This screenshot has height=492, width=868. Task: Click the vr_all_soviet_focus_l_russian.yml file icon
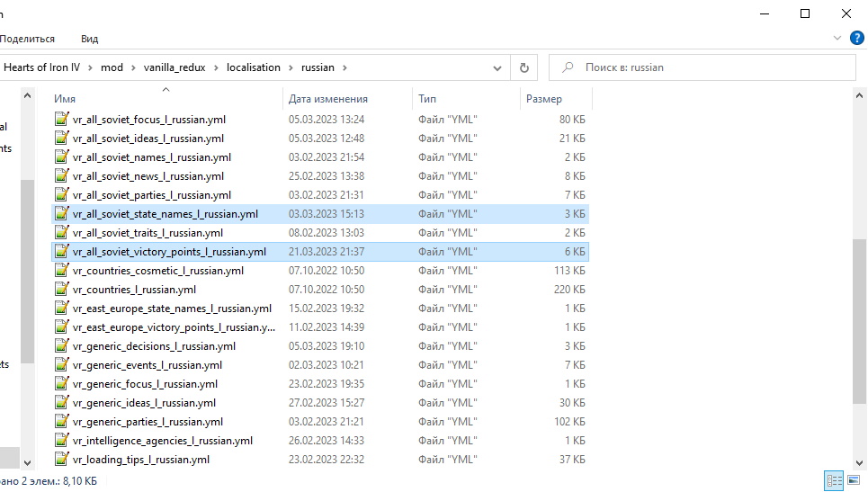62,119
